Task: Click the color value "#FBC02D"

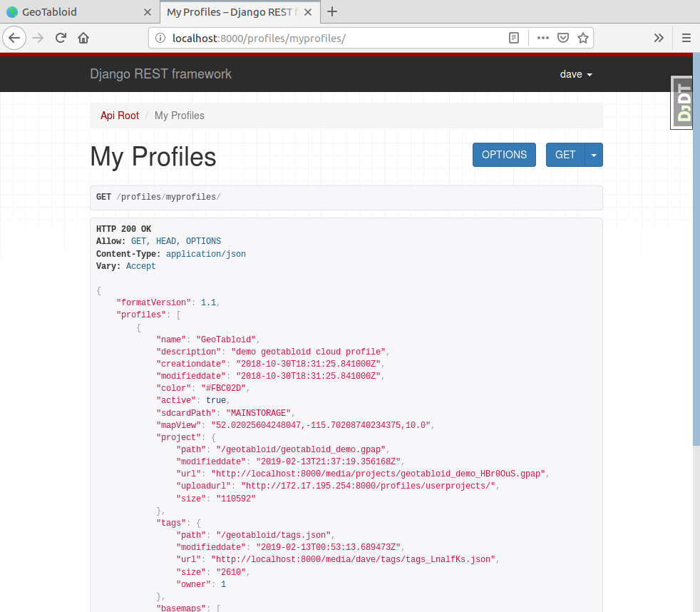Action: coord(223,388)
